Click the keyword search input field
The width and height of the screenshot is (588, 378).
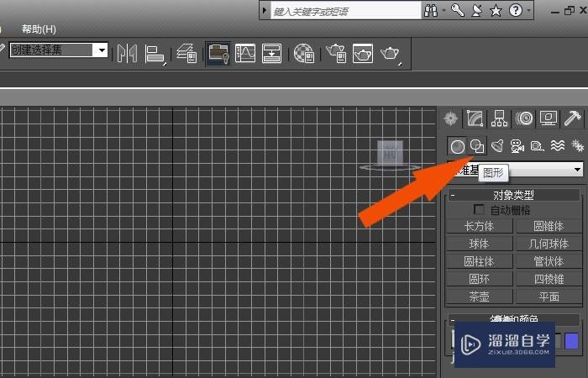(346, 11)
